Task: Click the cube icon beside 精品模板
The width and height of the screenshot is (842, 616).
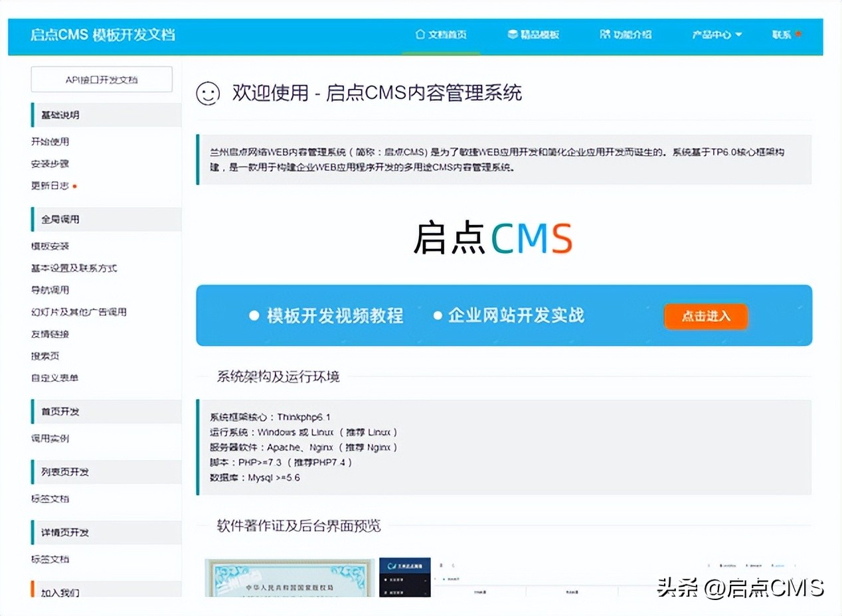Action: pyautogui.click(x=512, y=35)
